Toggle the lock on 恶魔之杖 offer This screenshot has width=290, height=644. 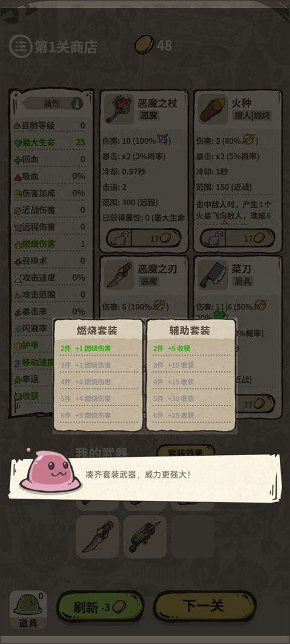pyautogui.click(x=119, y=238)
